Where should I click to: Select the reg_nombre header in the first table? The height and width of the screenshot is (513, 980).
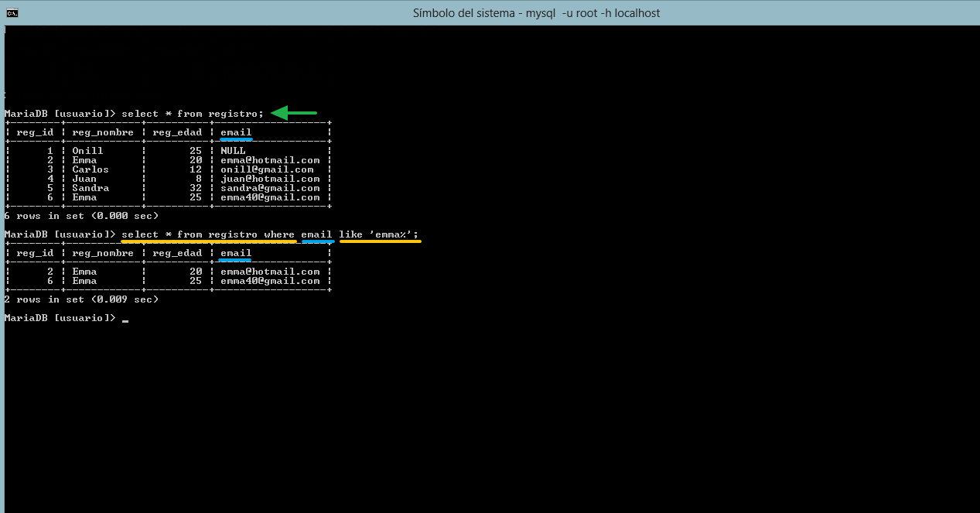coord(103,132)
